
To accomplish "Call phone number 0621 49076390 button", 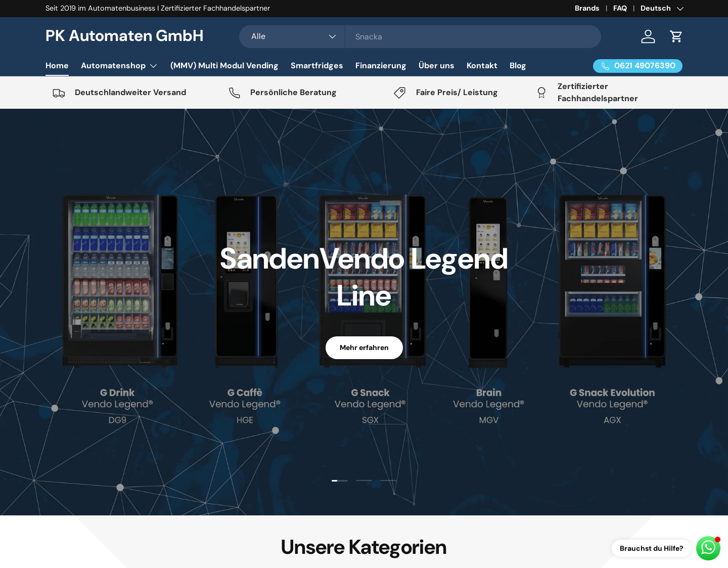I will (x=638, y=66).
